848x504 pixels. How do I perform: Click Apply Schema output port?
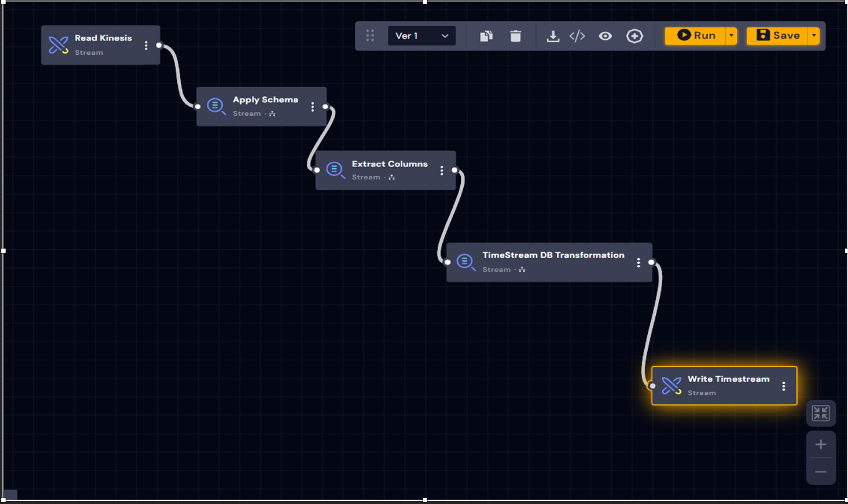[325, 107]
